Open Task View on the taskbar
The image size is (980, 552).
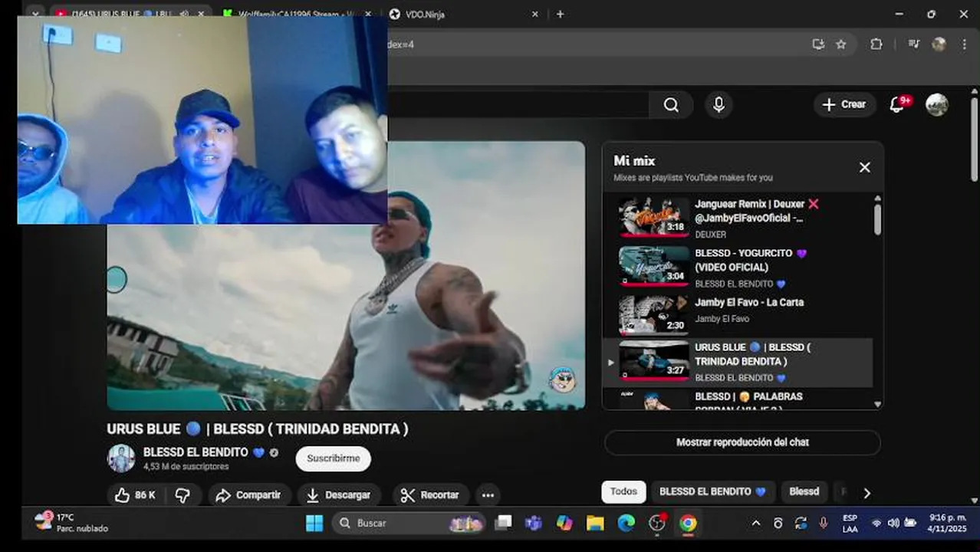click(x=503, y=523)
